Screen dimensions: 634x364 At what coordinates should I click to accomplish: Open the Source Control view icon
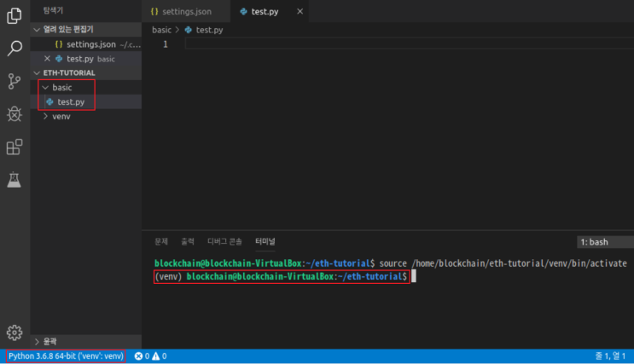coord(15,81)
